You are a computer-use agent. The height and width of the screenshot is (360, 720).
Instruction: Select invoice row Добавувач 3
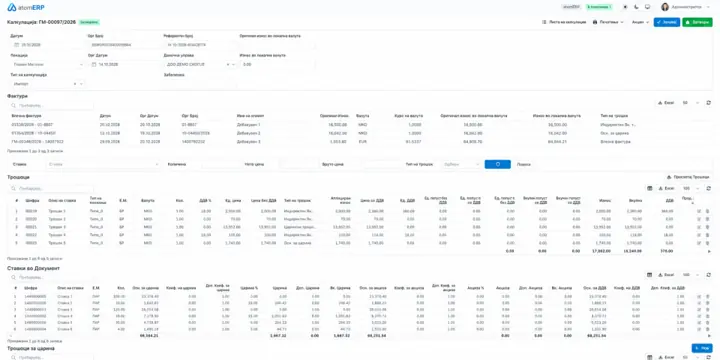pos(360,142)
